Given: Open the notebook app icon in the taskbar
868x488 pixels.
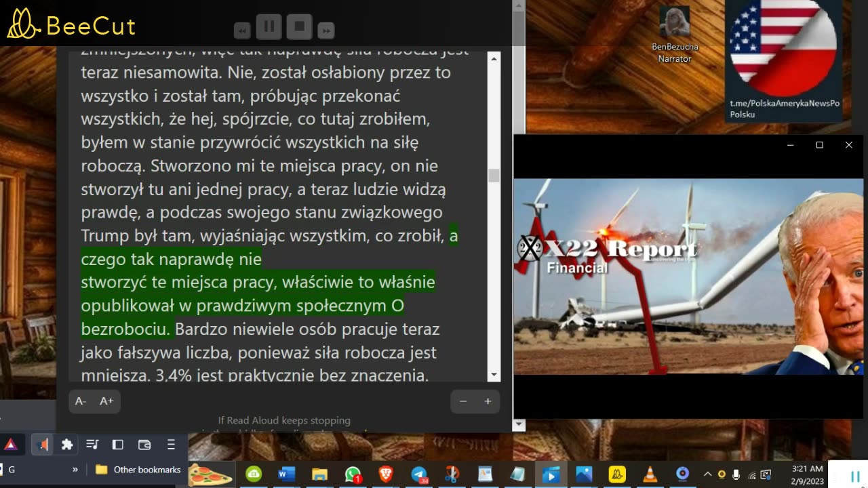Looking at the screenshot, I should click(517, 474).
